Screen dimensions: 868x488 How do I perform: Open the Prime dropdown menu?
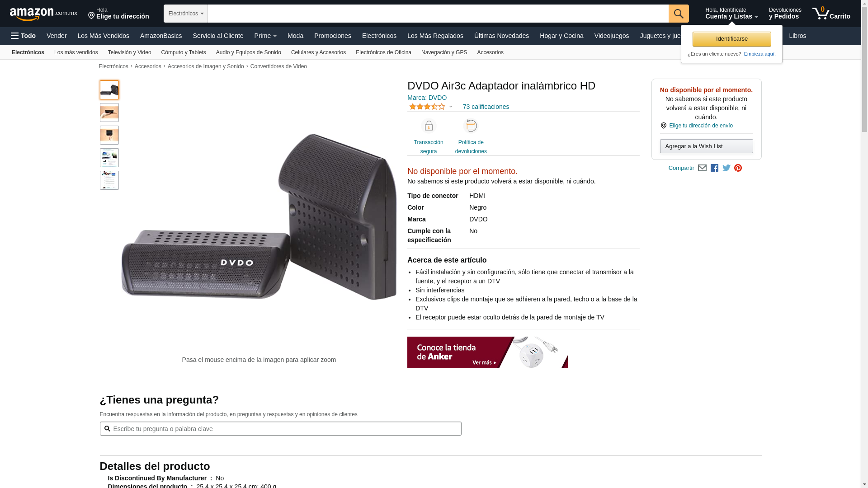(x=265, y=36)
